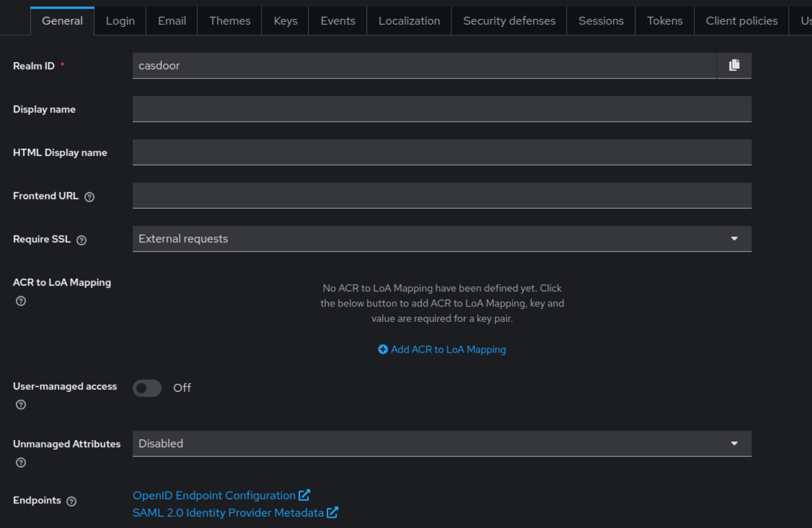Screen dimensions: 812x528
Task: Show help for User-managed access
Action: point(21,405)
